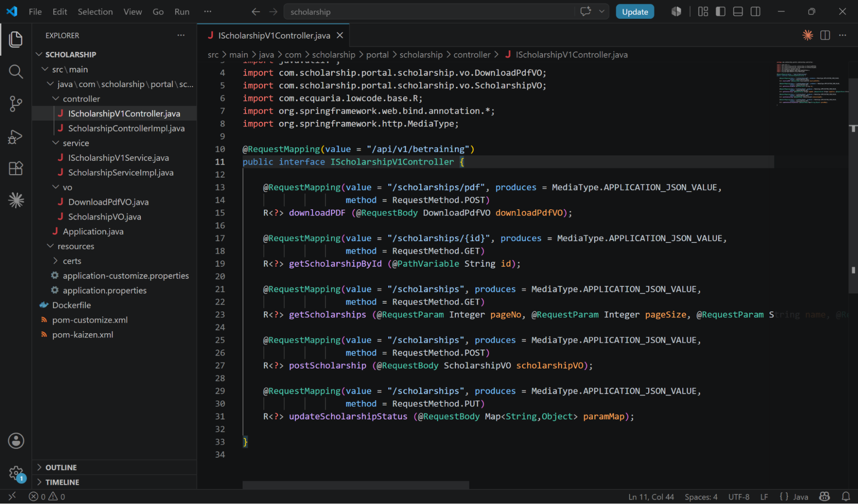Open Source Control view

pyautogui.click(x=16, y=104)
